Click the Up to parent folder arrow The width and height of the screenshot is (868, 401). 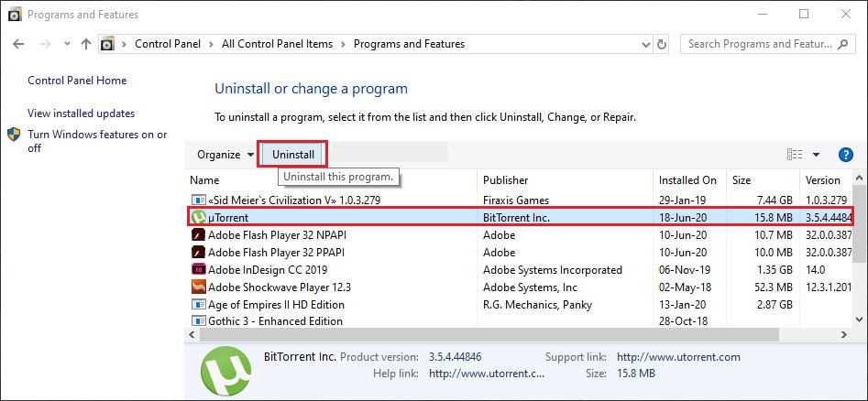[86, 44]
